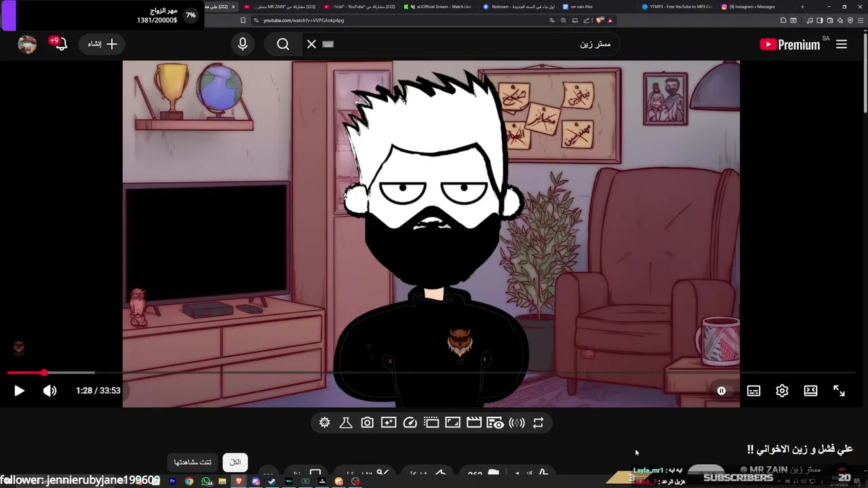Open the Create (إنشاء) button
Viewport: 868px width, 488px height.
tap(102, 44)
